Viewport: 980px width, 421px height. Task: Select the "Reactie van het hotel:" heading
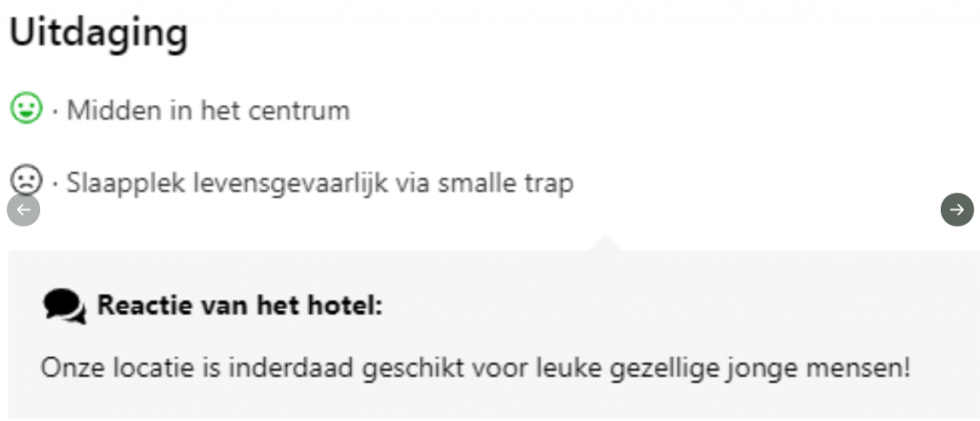point(239,307)
